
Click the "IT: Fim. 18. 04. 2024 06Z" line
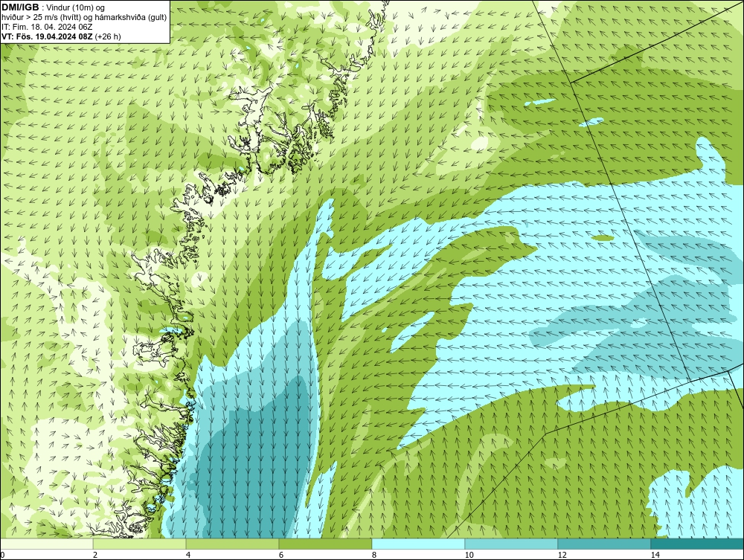click(47, 27)
